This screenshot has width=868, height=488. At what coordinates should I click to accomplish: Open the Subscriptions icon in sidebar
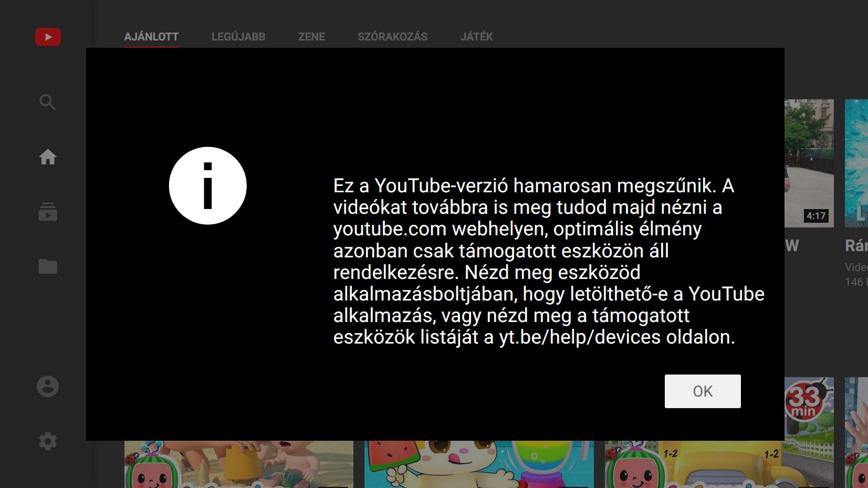pyautogui.click(x=48, y=212)
